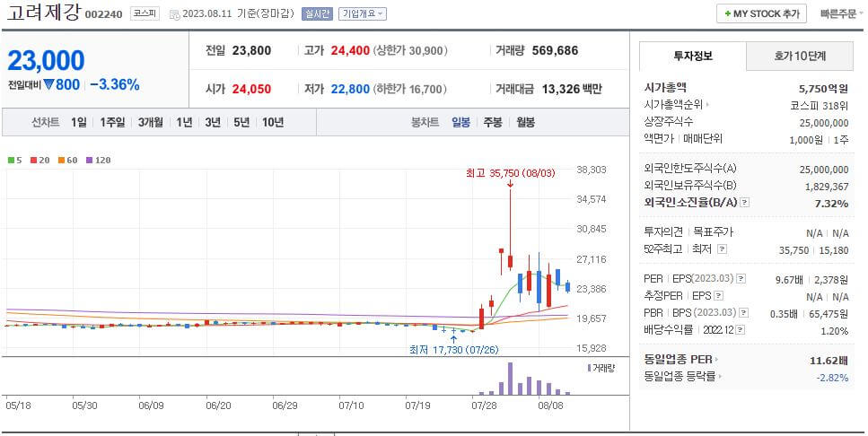The width and height of the screenshot is (868, 436).
Task: Open help icon next to PBR BPS
Action: 743,312
